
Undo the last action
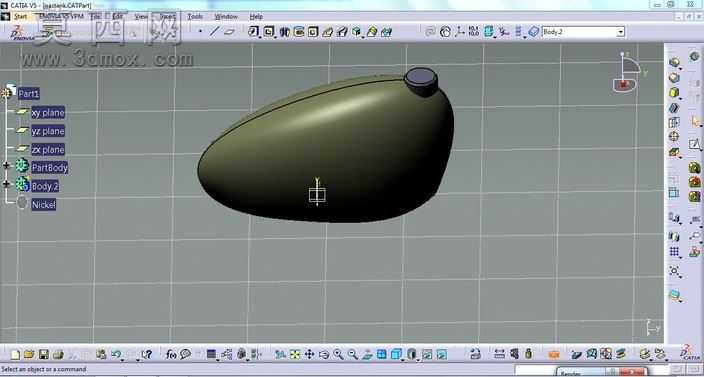pos(115,355)
